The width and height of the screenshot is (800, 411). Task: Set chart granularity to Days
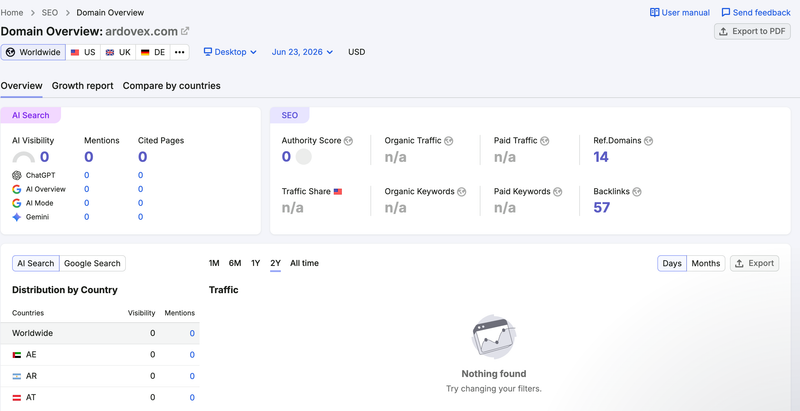click(672, 264)
